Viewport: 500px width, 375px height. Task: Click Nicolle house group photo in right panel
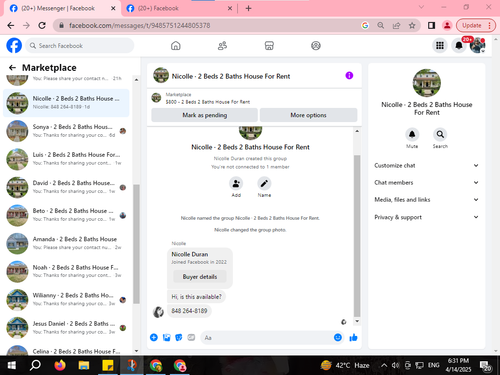pyautogui.click(x=427, y=83)
